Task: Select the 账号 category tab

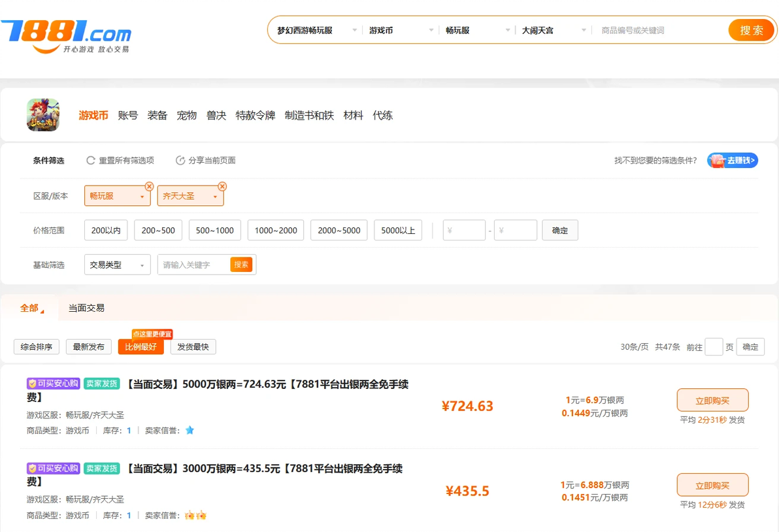Action: point(127,115)
